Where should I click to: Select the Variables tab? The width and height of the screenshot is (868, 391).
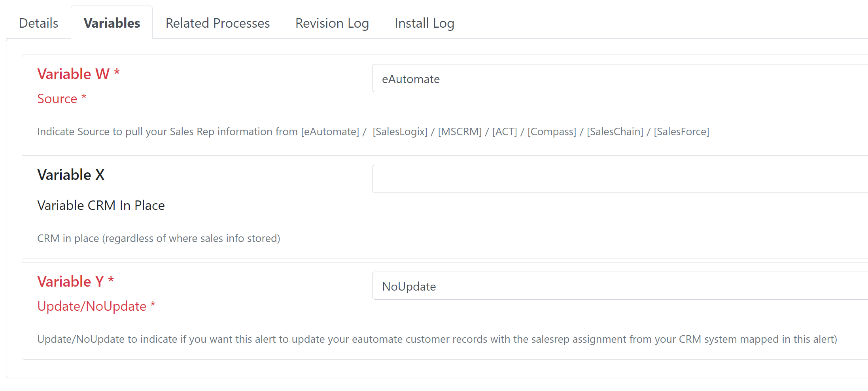click(112, 23)
